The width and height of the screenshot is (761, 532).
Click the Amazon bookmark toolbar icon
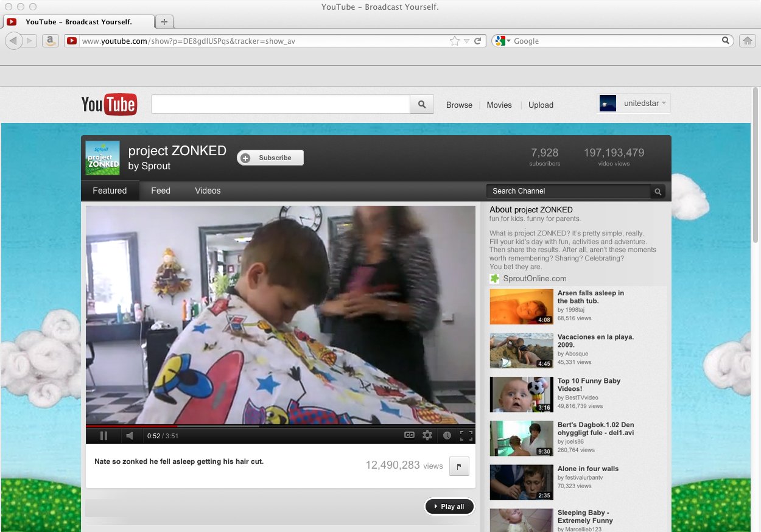pos(51,41)
